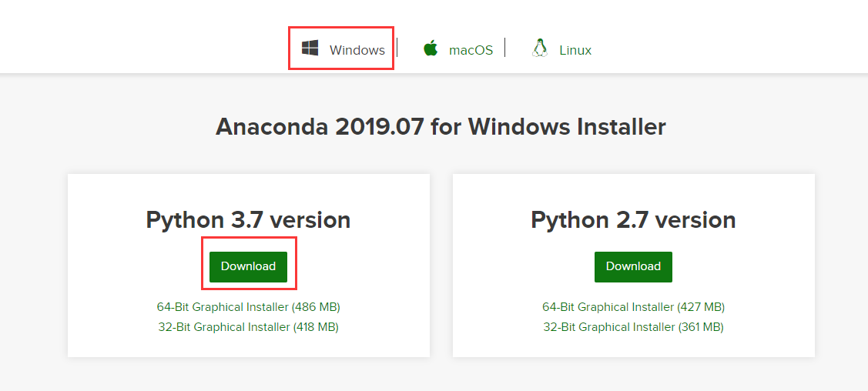The height and width of the screenshot is (391, 868).
Task: Get the 64-Bit Graphical Installer (486 MB)
Action: click(248, 306)
